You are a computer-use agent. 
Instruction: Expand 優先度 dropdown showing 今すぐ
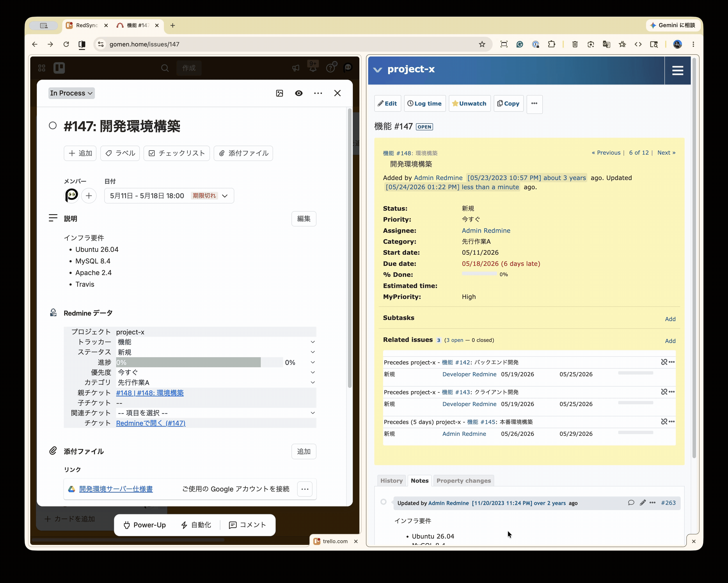216,373
